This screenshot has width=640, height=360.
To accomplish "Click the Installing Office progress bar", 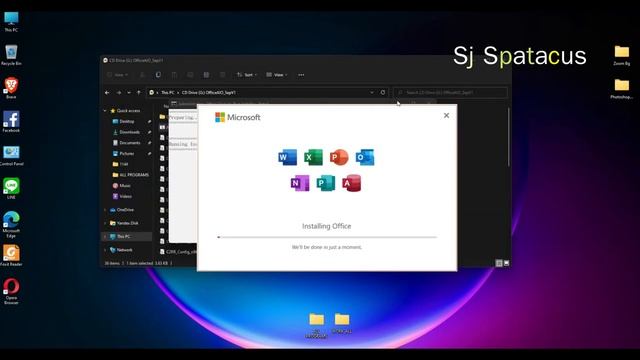I will point(327,237).
